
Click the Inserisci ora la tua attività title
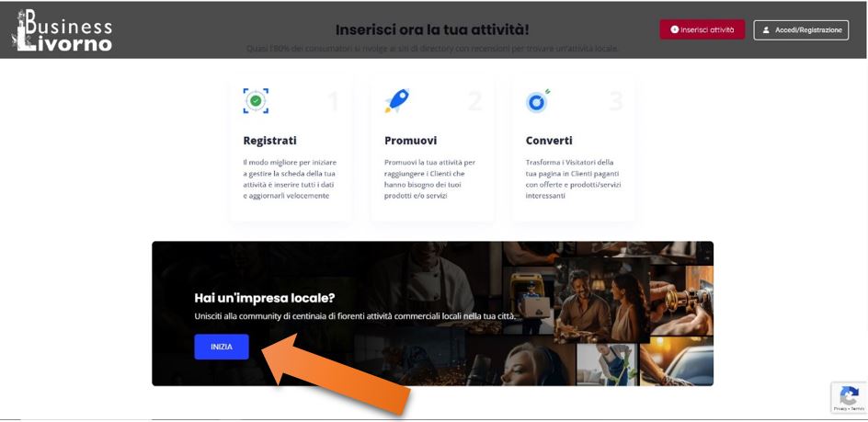432,29
